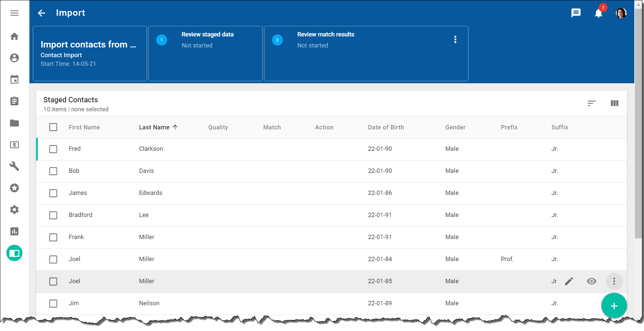Open the star favorites sidebar item
644x331 pixels.
14,188
